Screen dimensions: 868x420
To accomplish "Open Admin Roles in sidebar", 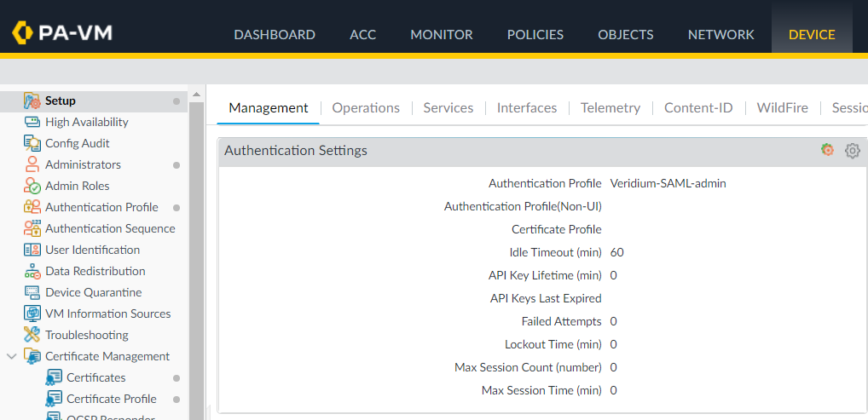I will (77, 186).
